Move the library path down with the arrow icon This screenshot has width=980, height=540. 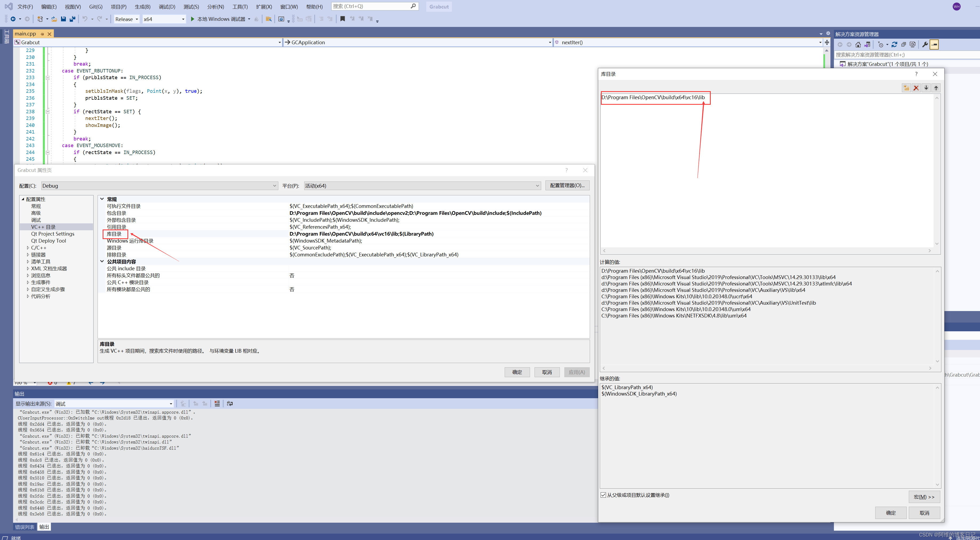click(x=926, y=88)
